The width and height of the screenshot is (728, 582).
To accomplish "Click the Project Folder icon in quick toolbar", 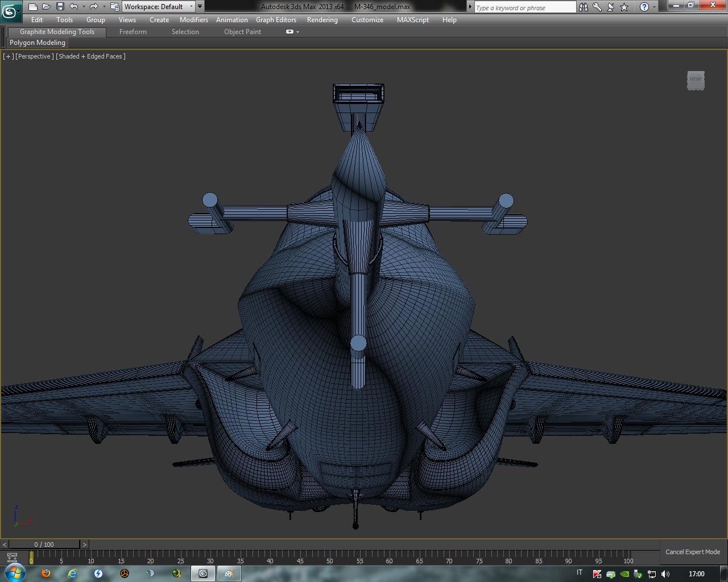I will click(x=114, y=7).
